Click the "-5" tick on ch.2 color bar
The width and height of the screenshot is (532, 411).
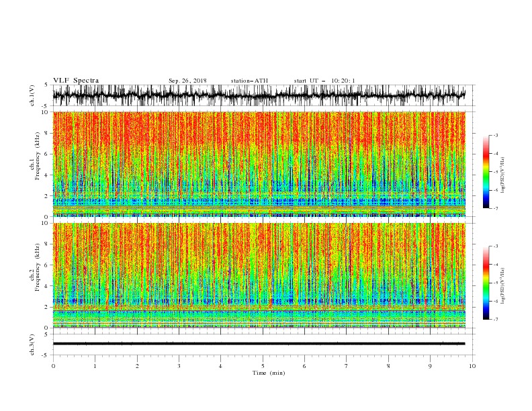[496, 283]
